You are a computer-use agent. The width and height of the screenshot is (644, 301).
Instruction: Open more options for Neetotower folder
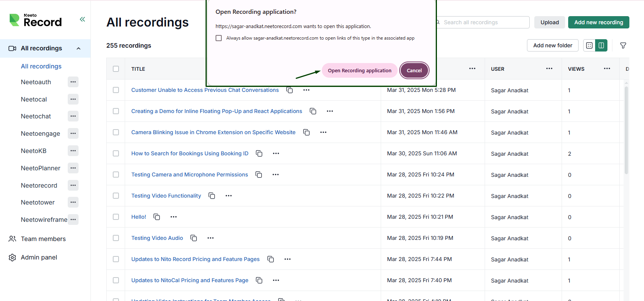(73, 202)
